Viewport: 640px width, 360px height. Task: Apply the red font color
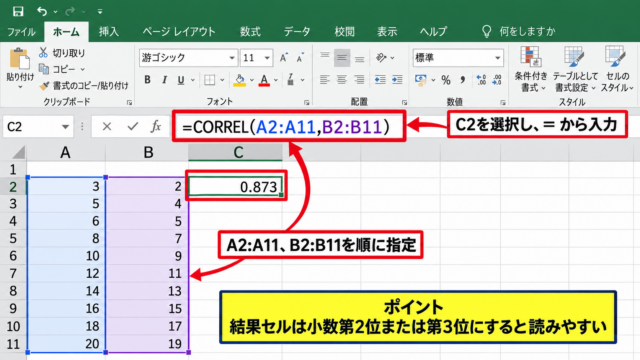[x=264, y=80]
